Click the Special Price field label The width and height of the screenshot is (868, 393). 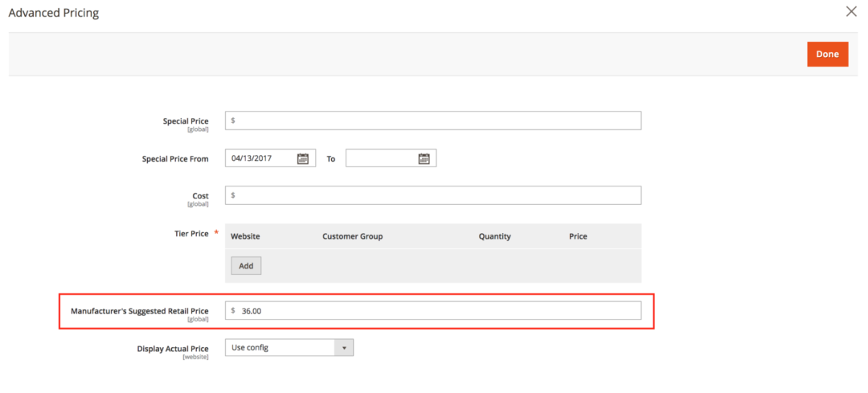tap(186, 121)
